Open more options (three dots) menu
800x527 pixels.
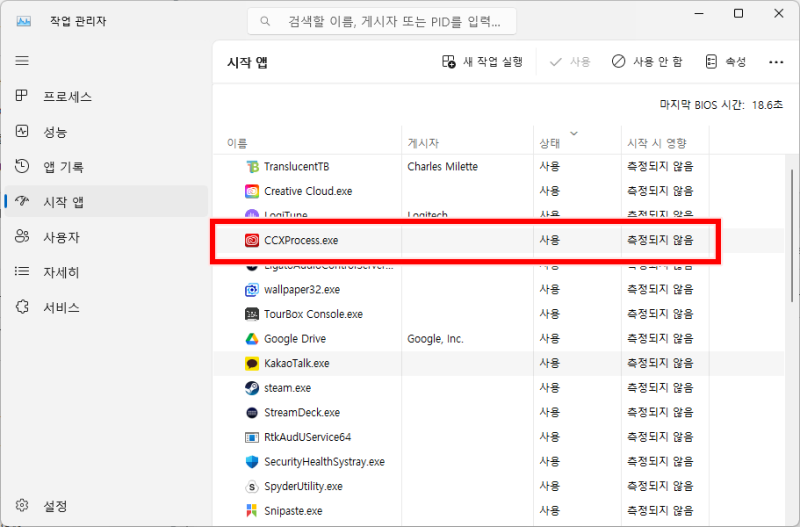(776, 62)
